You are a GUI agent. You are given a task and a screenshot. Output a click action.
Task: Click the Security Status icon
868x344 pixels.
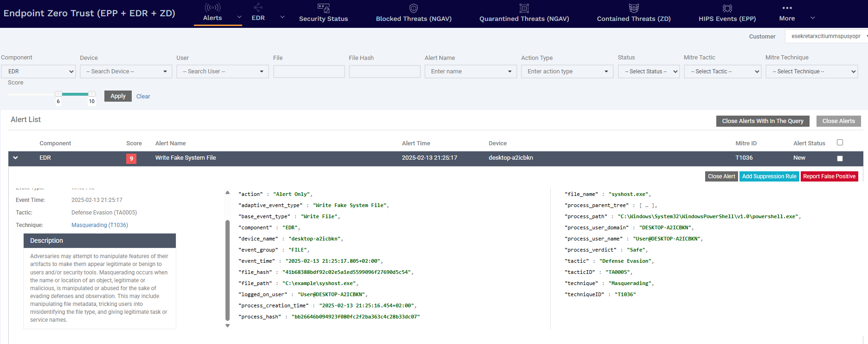pyautogui.click(x=323, y=8)
